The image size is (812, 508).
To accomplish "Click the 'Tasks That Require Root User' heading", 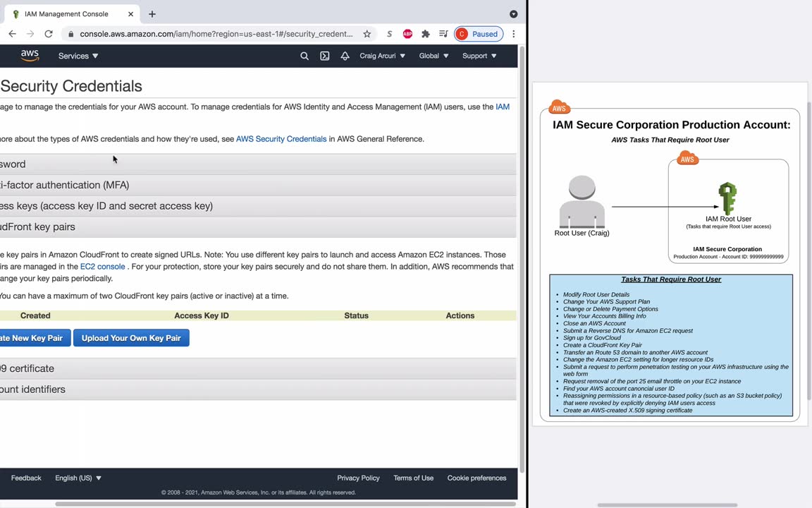I will (x=670, y=279).
